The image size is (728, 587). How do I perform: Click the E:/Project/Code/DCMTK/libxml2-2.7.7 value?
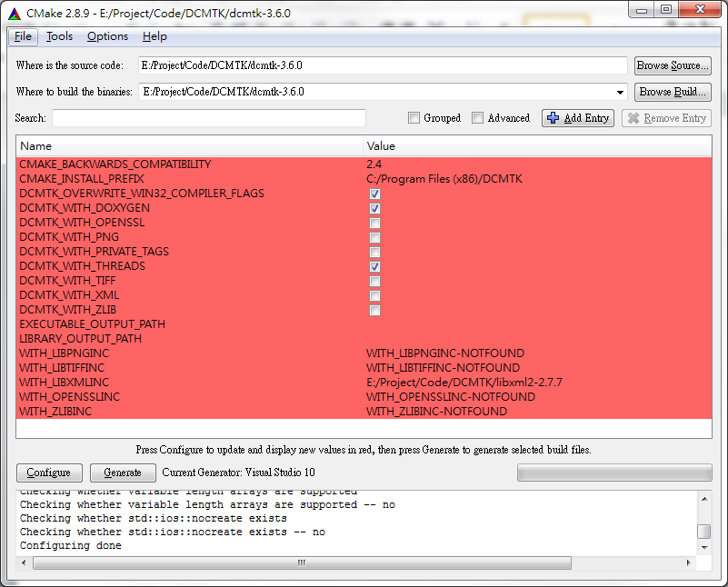click(x=464, y=383)
